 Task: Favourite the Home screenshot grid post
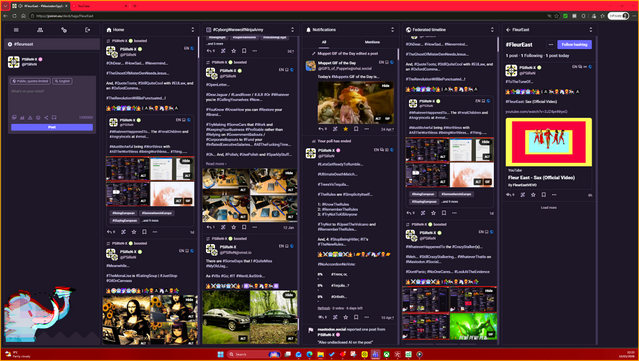coord(134,232)
